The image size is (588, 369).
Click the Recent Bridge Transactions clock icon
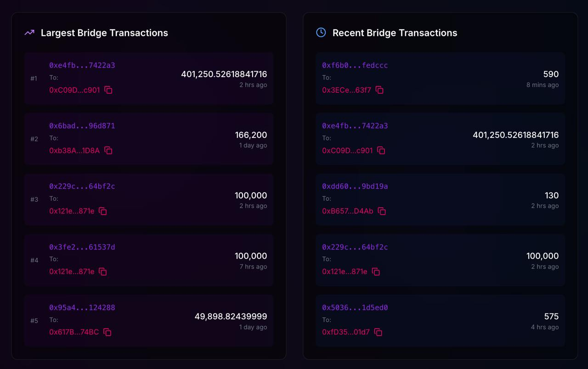[x=321, y=33]
